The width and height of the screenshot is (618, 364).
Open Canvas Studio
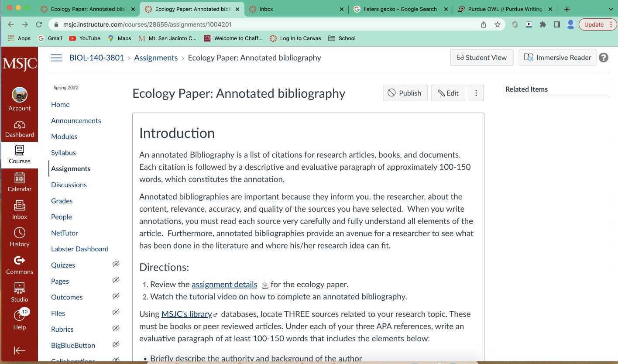[x=19, y=292]
